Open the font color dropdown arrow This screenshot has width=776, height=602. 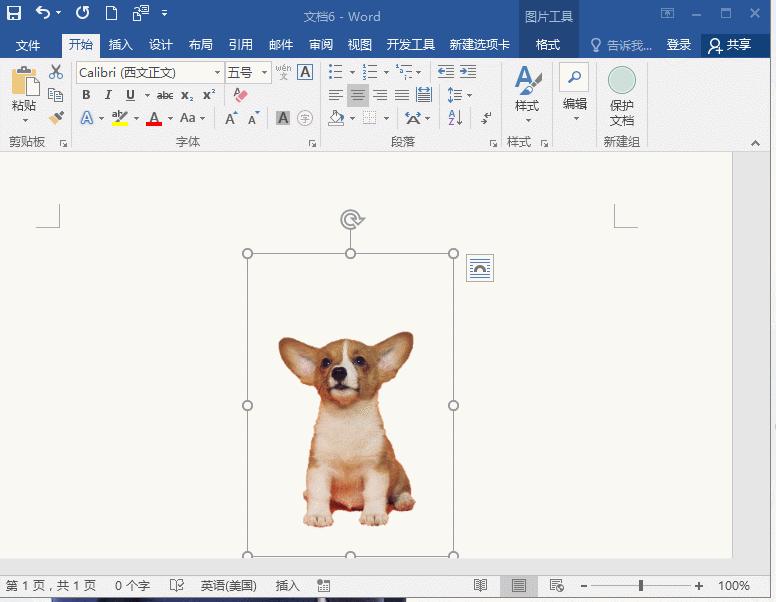coord(170,119)
